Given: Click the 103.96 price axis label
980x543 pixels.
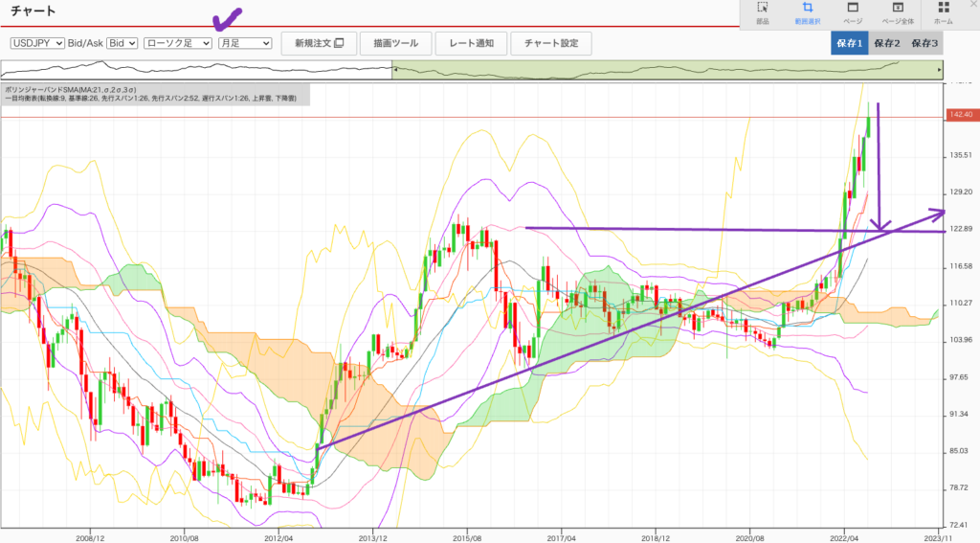Looking at the screenshot, I should coord(961,340).
